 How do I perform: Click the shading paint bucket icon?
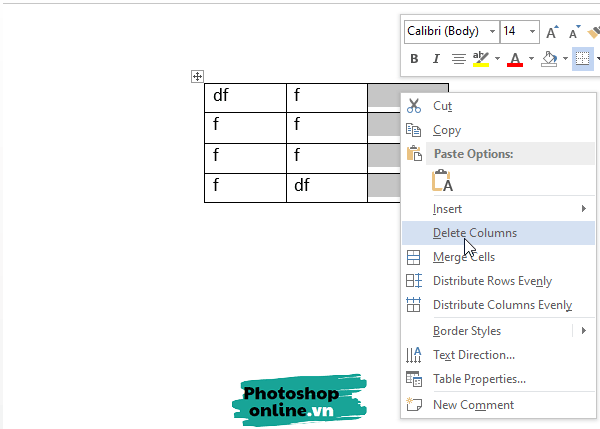click(x=547, y=60)
